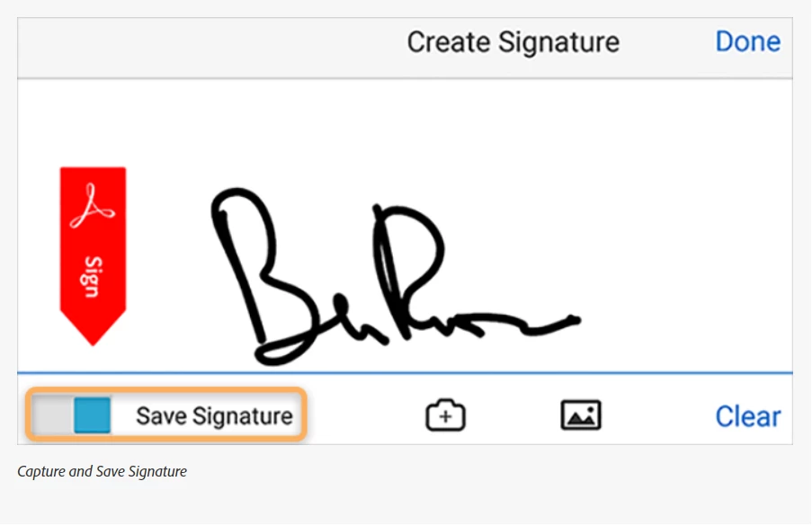Screen dimensions: 812x526
Task: Click the white "Sign" text on marker
Action: click(93, 277)
